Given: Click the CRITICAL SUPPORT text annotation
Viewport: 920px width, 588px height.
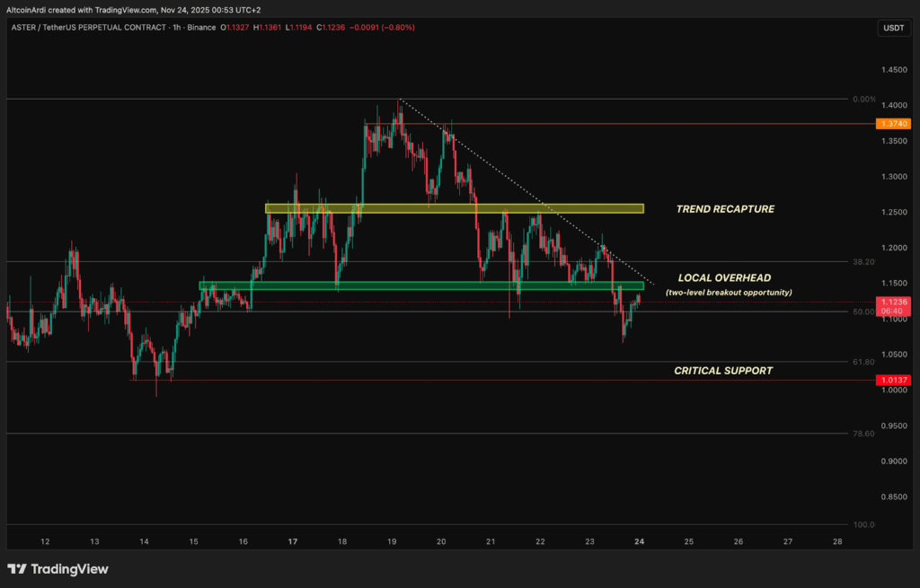Looking at the screenshot, I should pos(723,371).
